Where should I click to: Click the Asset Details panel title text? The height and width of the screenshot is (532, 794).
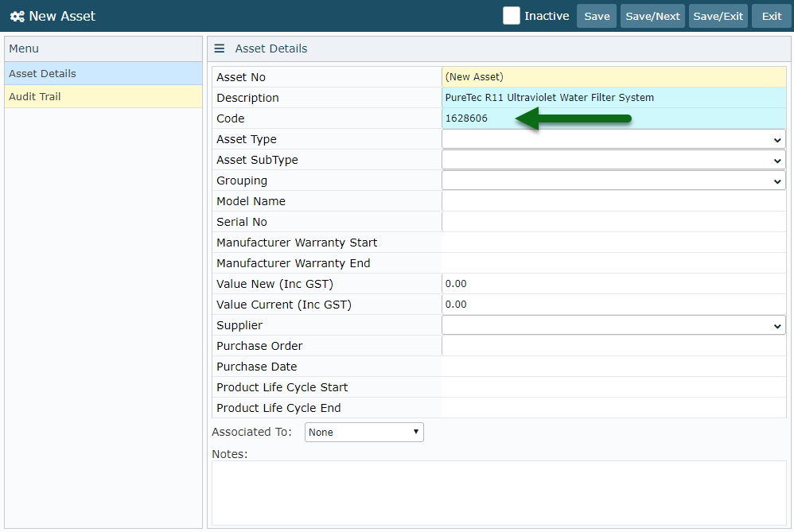point(271,49)
